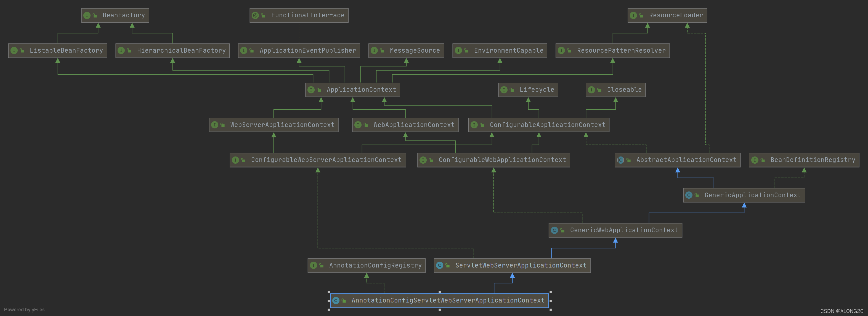
Task: Click the Powered by yFiles text
Action: (24, 310)
